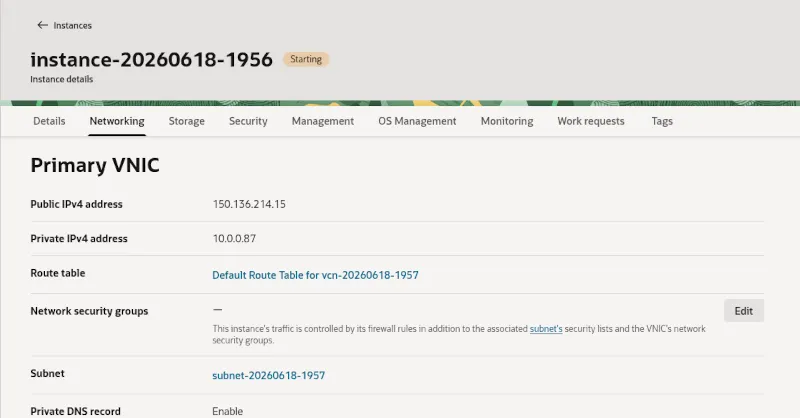Switch to the Storage tab
This screenshot has width=800, height=418.
click(x=187, y=121)
